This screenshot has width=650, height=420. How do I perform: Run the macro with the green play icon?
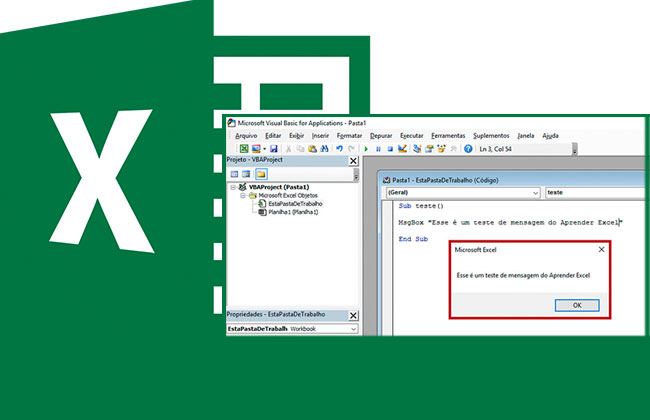pos(366,148)
